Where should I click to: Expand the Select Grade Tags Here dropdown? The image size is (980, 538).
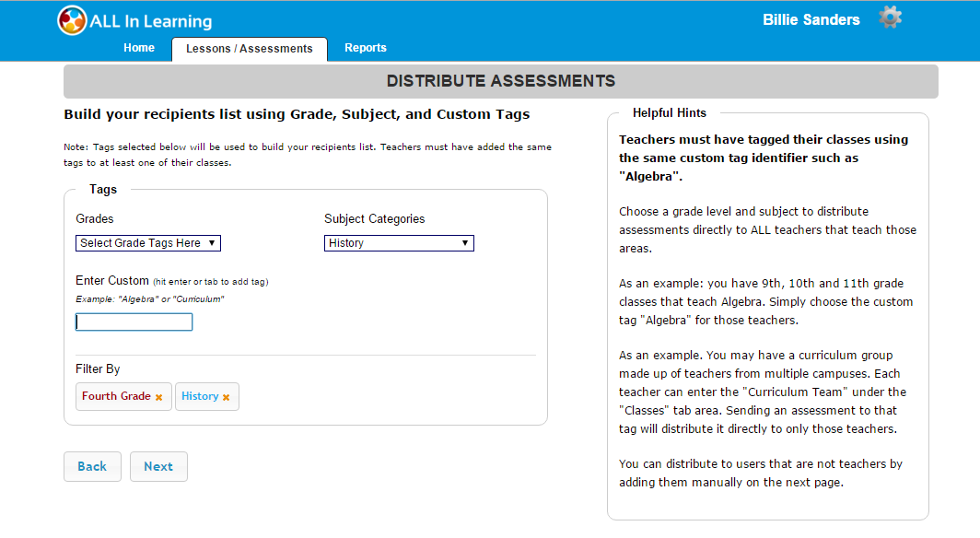[x=148, y=243]
